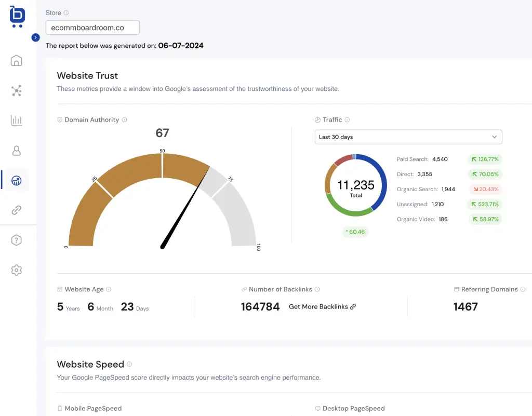Click the shield icon beside Domain Authority
The image size is (532, 416).
click(60, 119)
